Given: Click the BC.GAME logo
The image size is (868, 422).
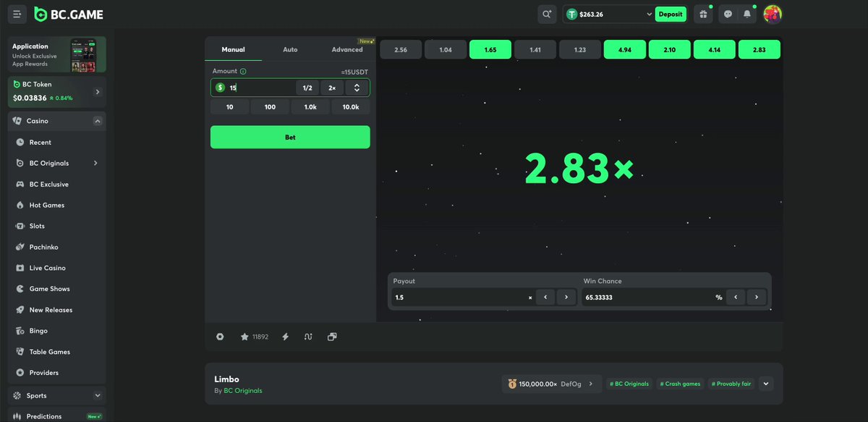Looking at the screenshot, I should click(x=69, y=14).
